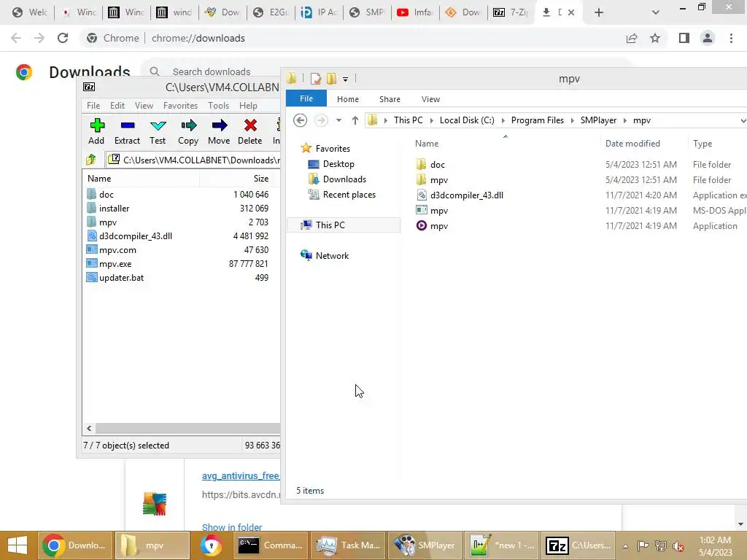This screenshot has width=747, height=560.
Task: Click Chrome reload button
Action: [63, 38]
